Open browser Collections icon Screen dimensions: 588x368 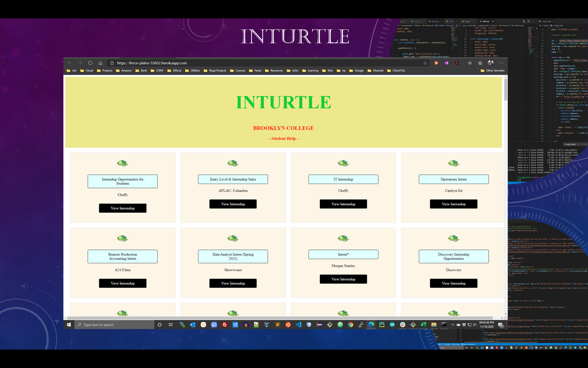(x=480, y=63)
